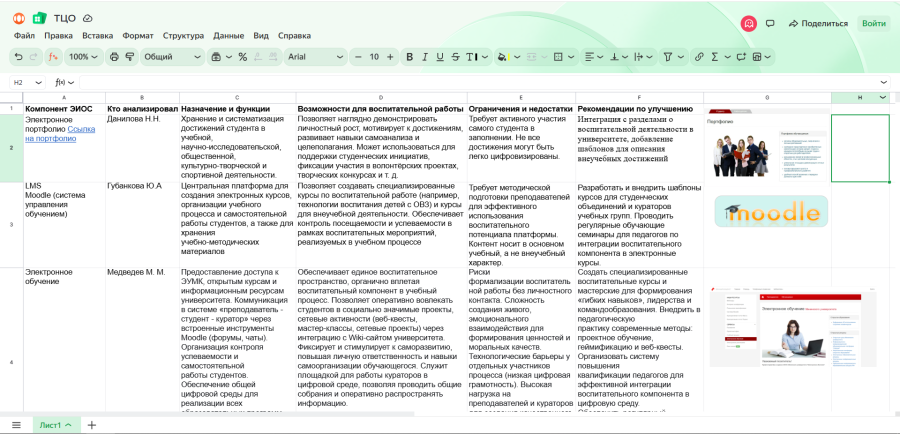Expand the formula bar chevron
900x434 pixels.
884,83
